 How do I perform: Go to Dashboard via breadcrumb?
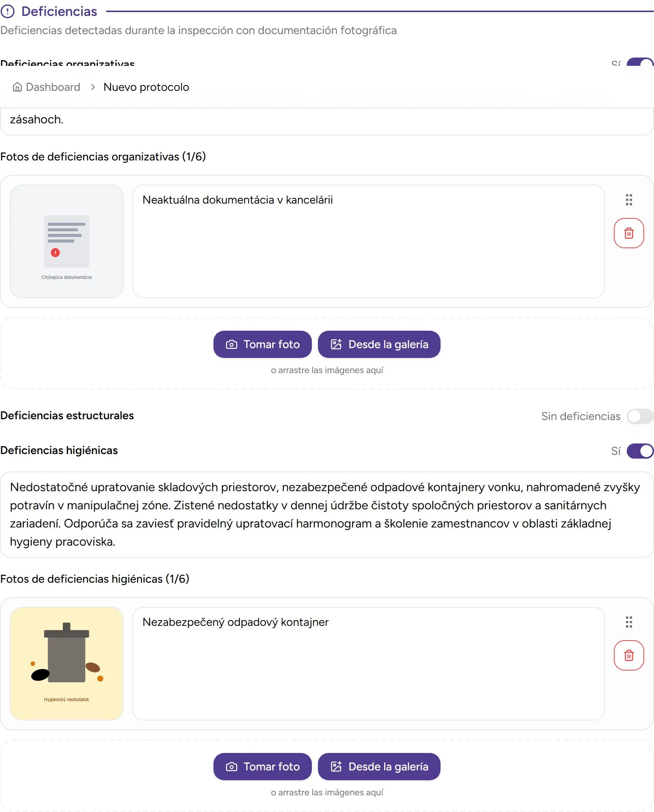tap(53, 87)
